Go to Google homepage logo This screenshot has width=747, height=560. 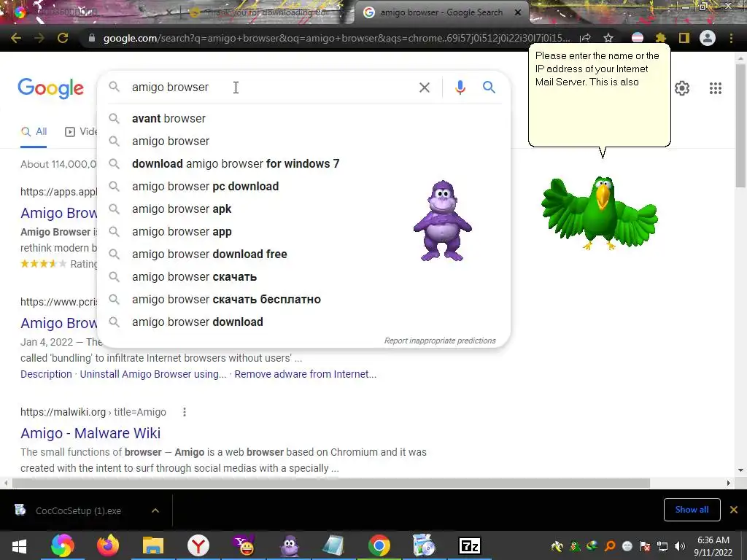(x=50, y=88)
